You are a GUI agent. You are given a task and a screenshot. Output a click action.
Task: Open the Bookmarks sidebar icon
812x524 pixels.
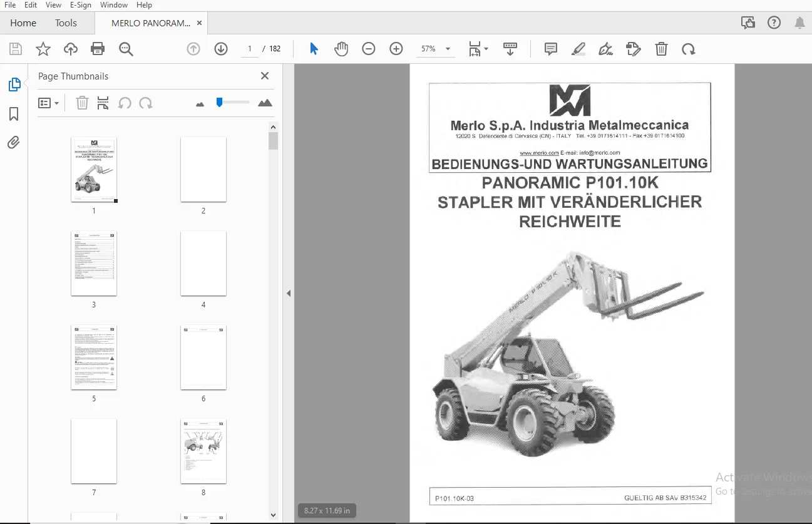pos(14,114)
